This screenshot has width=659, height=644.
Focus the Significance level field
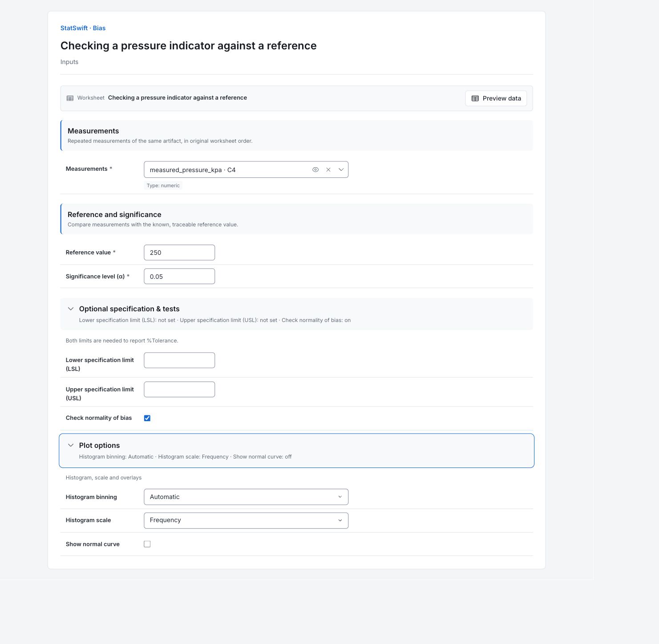pyautogui.click(x=179, y=276)
